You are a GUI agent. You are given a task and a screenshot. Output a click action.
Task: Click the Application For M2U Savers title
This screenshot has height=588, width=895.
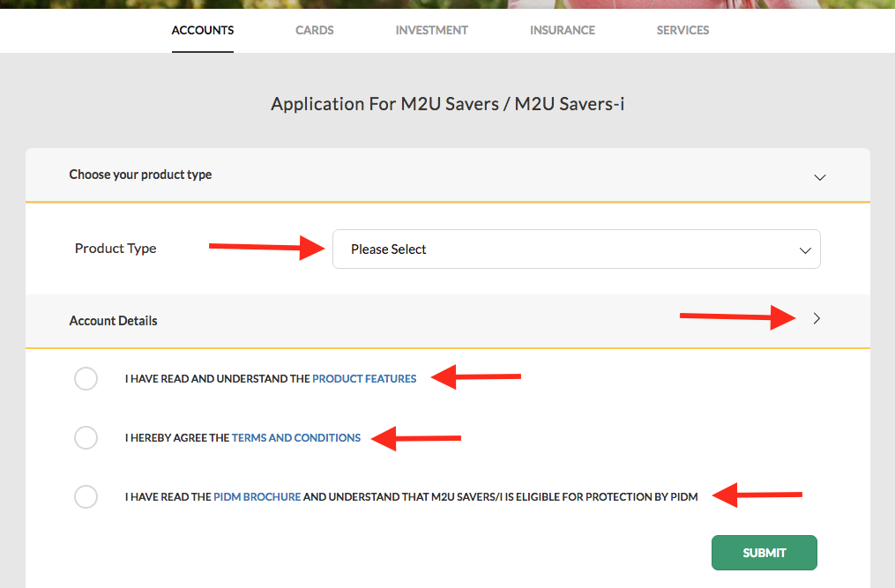tap(448, 104)
